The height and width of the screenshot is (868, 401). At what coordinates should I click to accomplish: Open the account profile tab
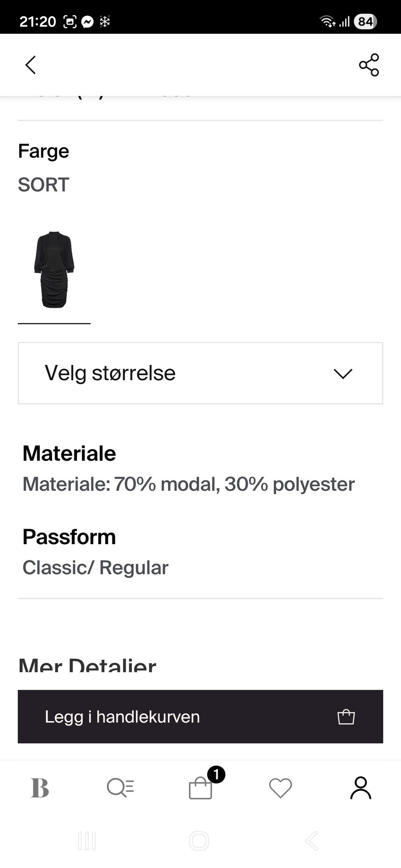360,788
